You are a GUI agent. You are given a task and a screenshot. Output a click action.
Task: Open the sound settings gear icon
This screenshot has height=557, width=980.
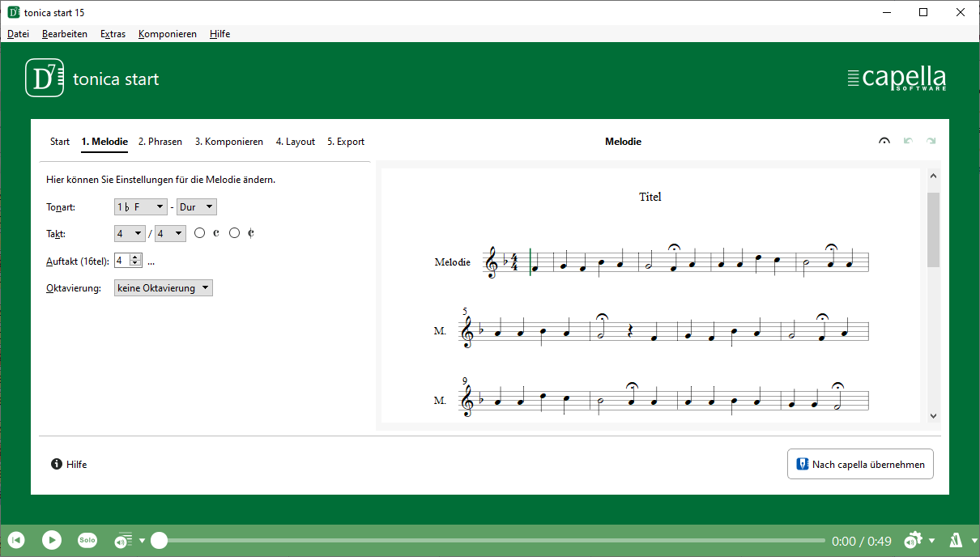(914, 540)
